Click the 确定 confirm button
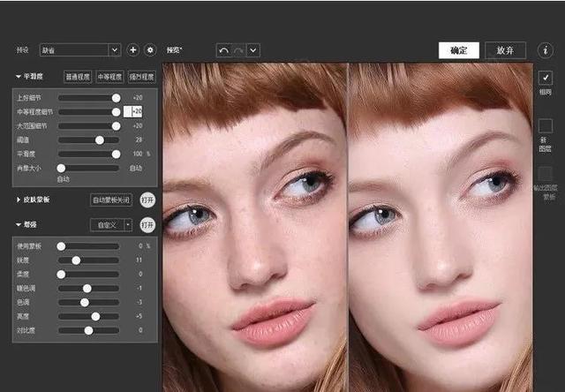Viewport: 565px width, 392px height. 458,50
